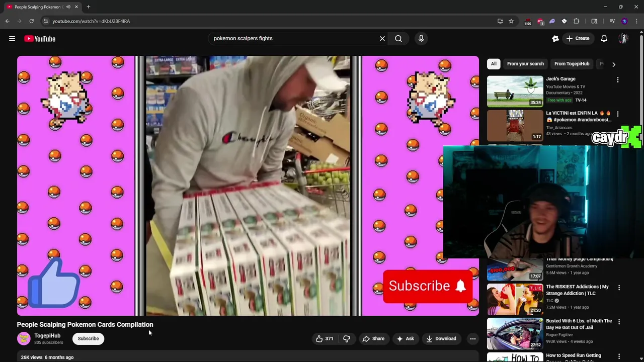Click the magnifying glass search button
The image size is (644, 362).
(398, 38)
